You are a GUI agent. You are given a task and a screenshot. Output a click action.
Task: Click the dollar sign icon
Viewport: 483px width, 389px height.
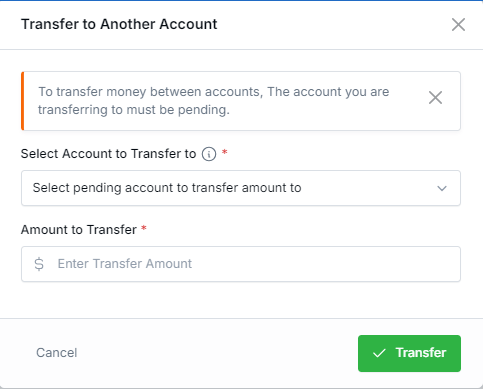(39, 264)
